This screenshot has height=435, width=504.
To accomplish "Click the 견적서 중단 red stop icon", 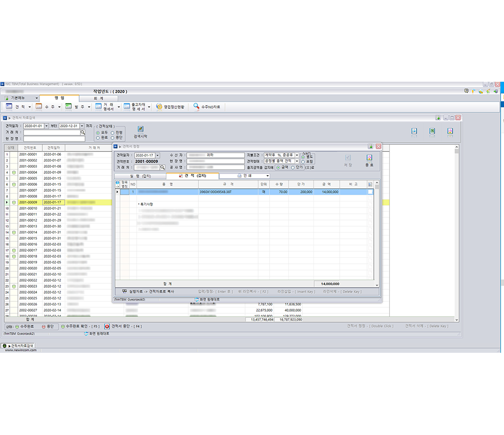I will tap(107, 326).
